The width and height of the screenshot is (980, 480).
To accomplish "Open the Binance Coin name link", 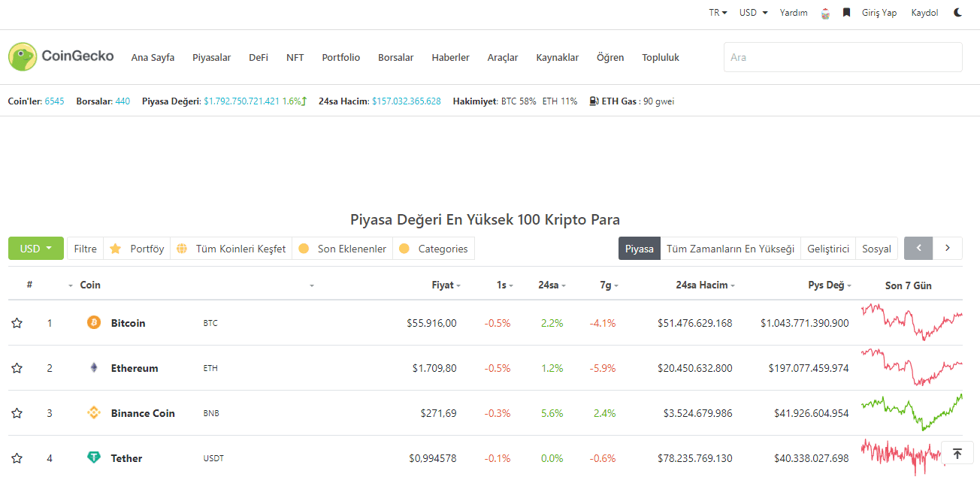I will (143, 413).
